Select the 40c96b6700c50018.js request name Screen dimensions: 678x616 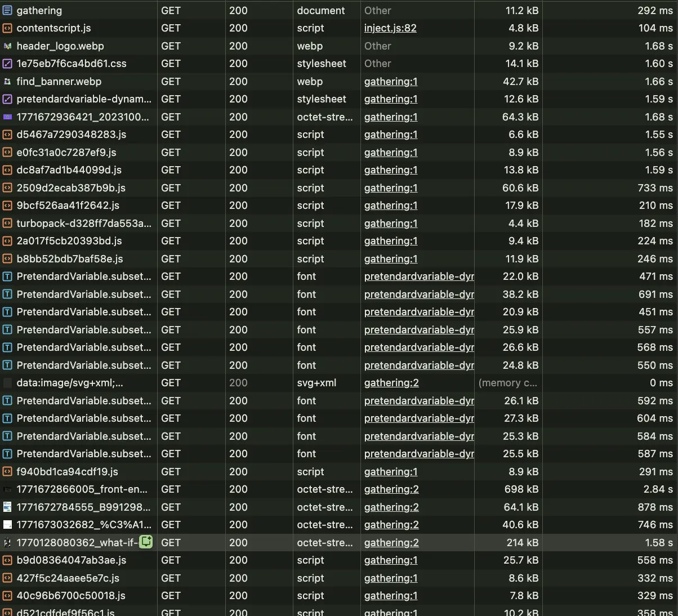(x=71, y=596)
